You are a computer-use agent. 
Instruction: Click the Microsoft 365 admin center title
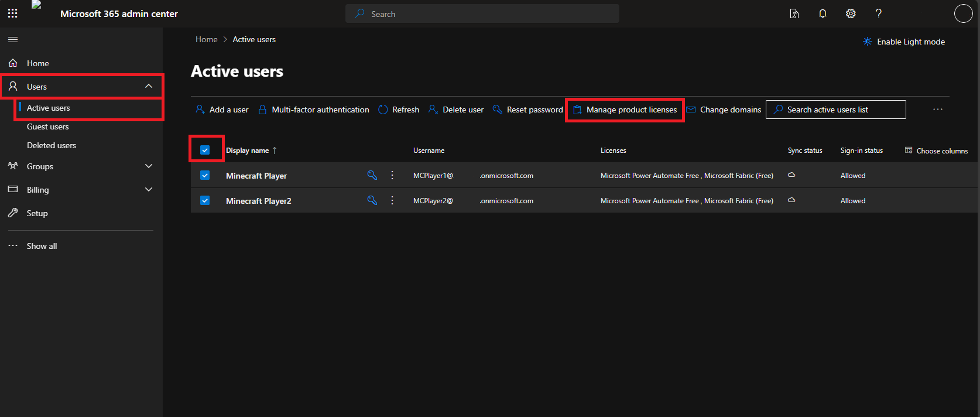click(x=119, y=13)
